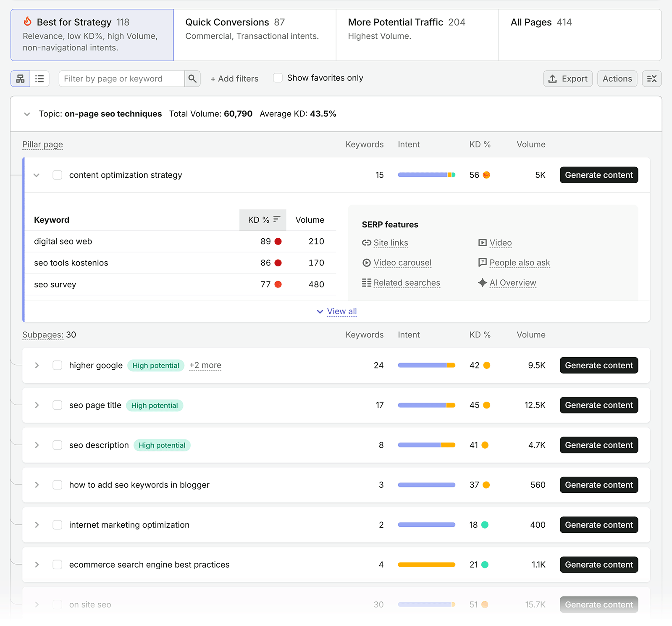Tick the ecommerce search engine best practices checkbox
The width and height of the screenshot is (672, 626).
click(x=58, y=565)
